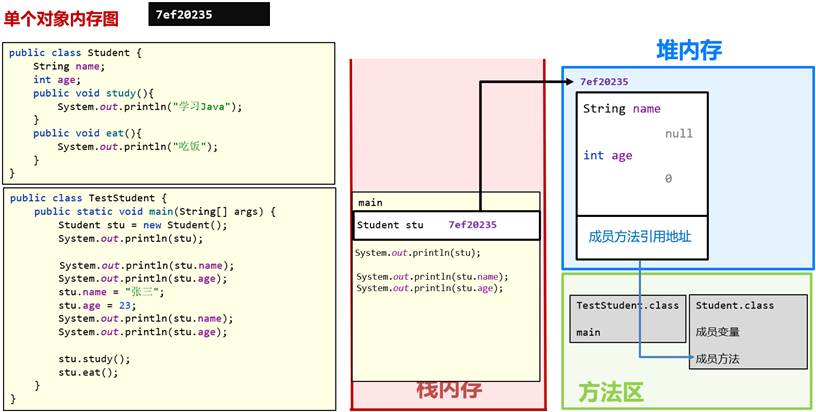816x412 pixels.
Task: Click 成员变量 in Student.class box
Action: click(718, 332)
